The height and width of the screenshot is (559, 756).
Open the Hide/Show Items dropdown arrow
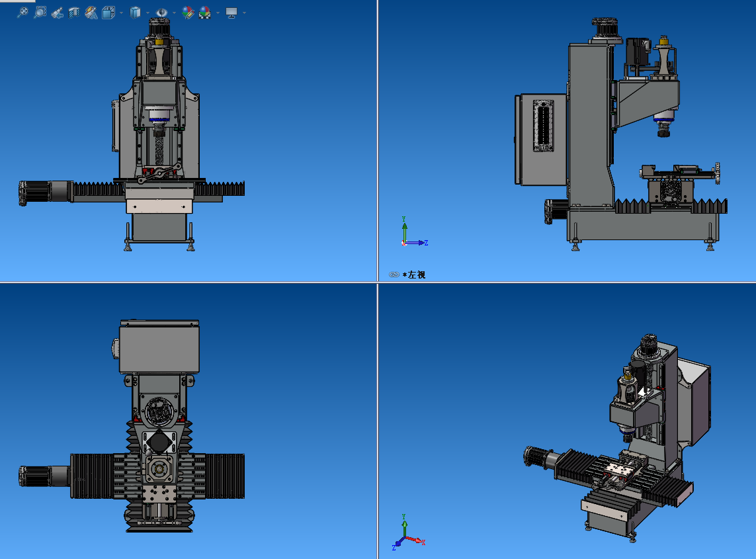[174, 13]
